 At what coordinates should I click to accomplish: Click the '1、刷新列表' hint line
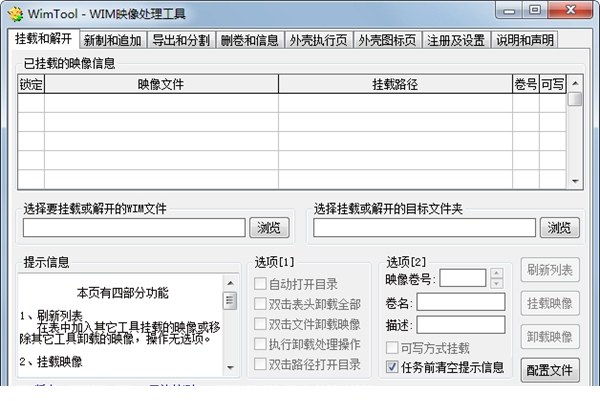[x=51, y=316]
